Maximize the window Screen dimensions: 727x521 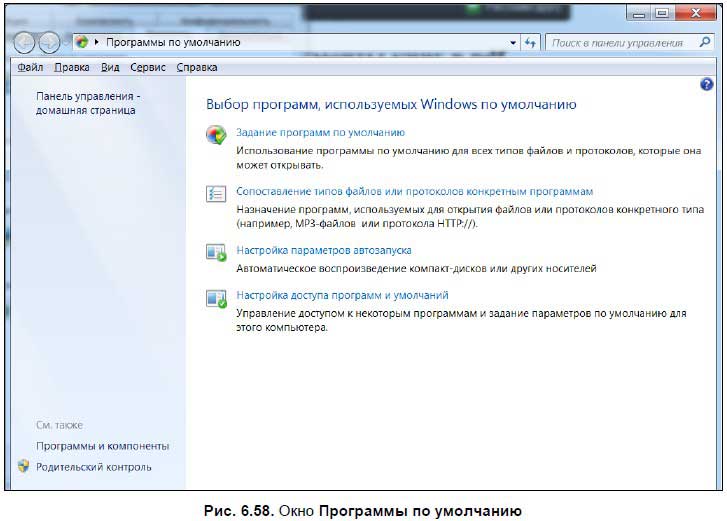[662, 13]
